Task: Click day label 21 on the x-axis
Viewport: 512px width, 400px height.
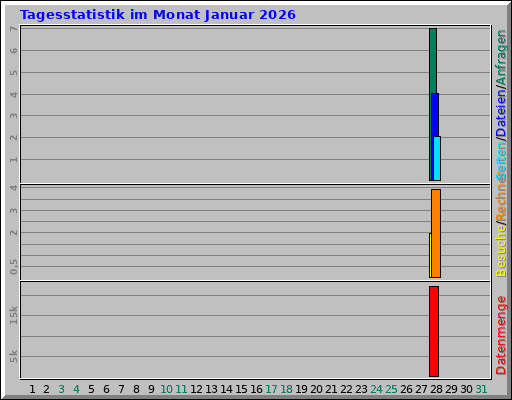Action: click(x=331, y=389)
